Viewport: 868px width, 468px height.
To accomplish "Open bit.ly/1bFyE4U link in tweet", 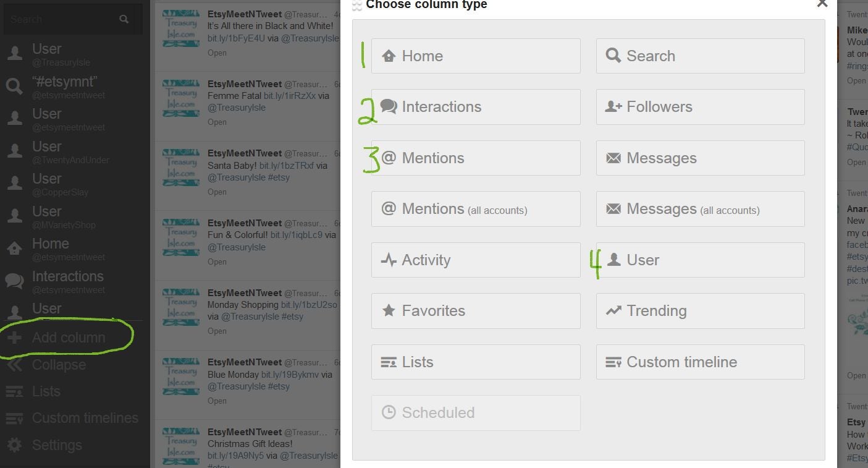I will [x=236, y=38].
